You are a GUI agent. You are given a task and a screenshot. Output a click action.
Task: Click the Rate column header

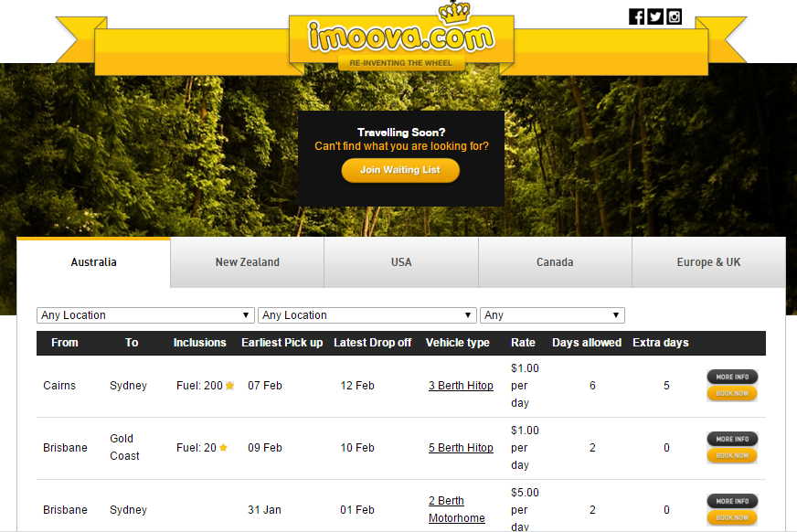pos(523,343)
